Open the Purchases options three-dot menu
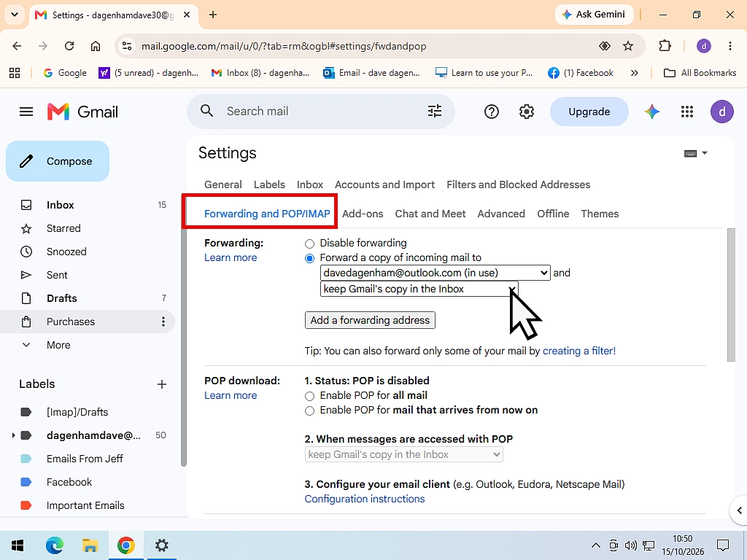Screen dimensions: 747x560 (x=163, y=322)
